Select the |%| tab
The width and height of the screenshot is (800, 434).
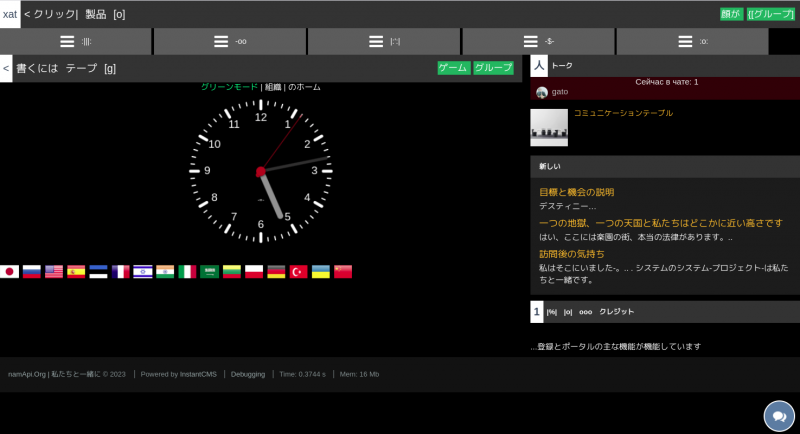[552, 312]
